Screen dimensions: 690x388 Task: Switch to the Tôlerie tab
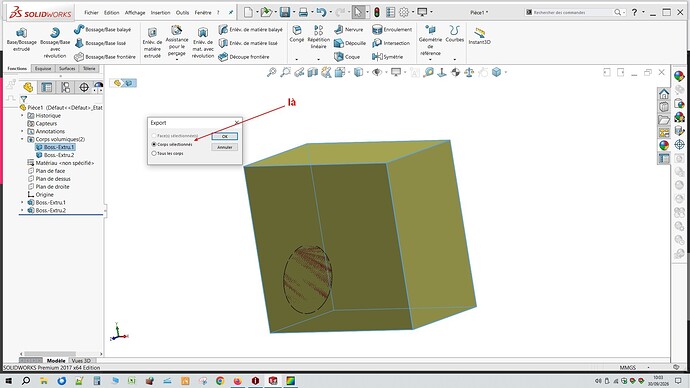click(x=89, y=69)
